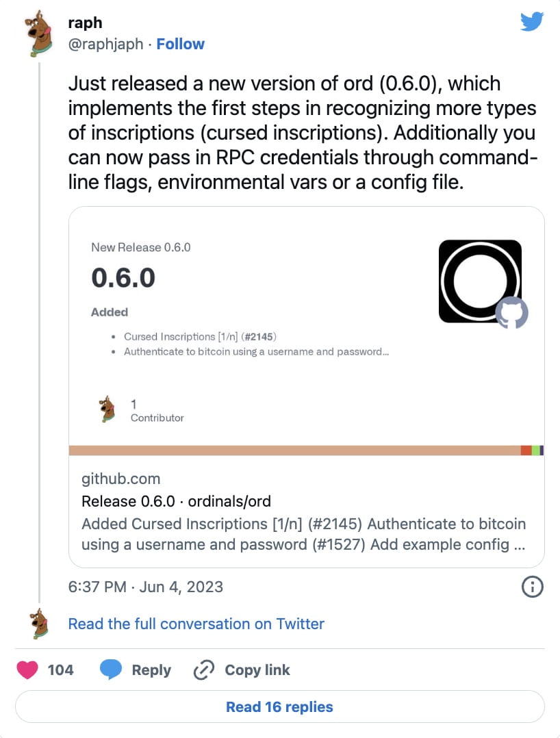Click the small avatar beside conversation link
This screenshot has height=738, width=560.
40,624
